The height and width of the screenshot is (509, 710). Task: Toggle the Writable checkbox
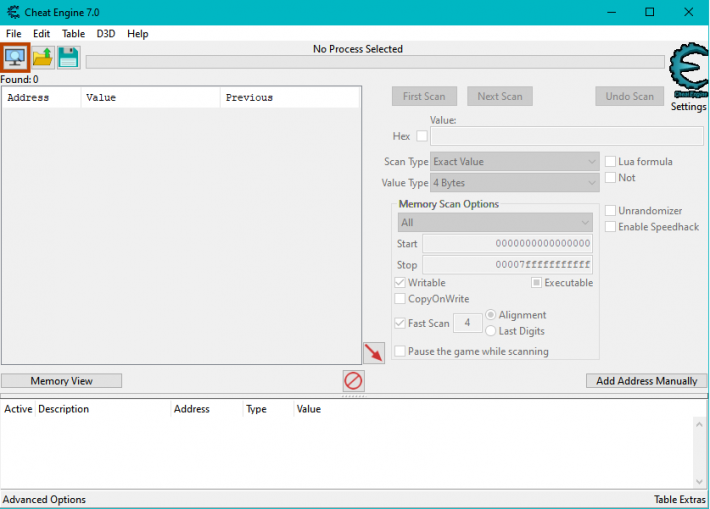(399, 283)
